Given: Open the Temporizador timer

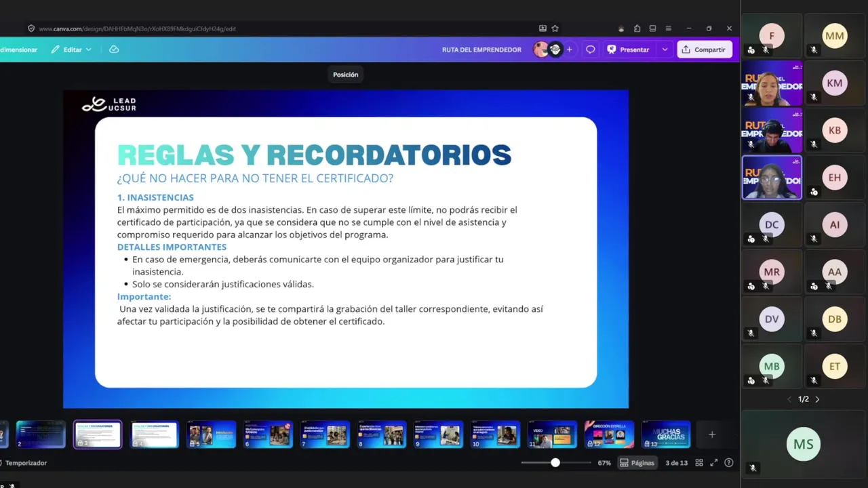Looking at the screenshot, I should [24, 463].
